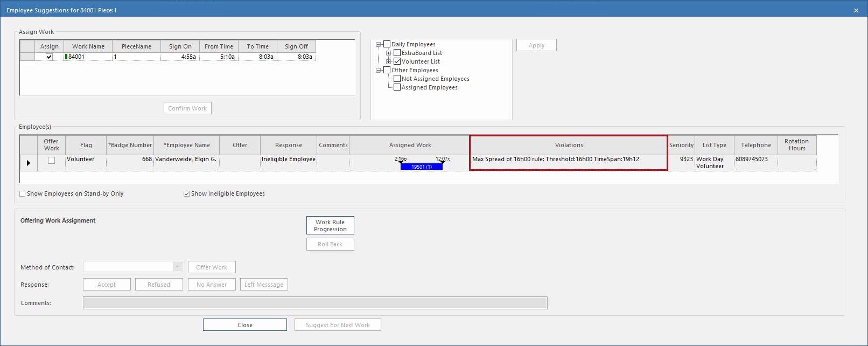Click the Apply button
Image resolution: width=868 pixels, height=346 pixels.
536,45
